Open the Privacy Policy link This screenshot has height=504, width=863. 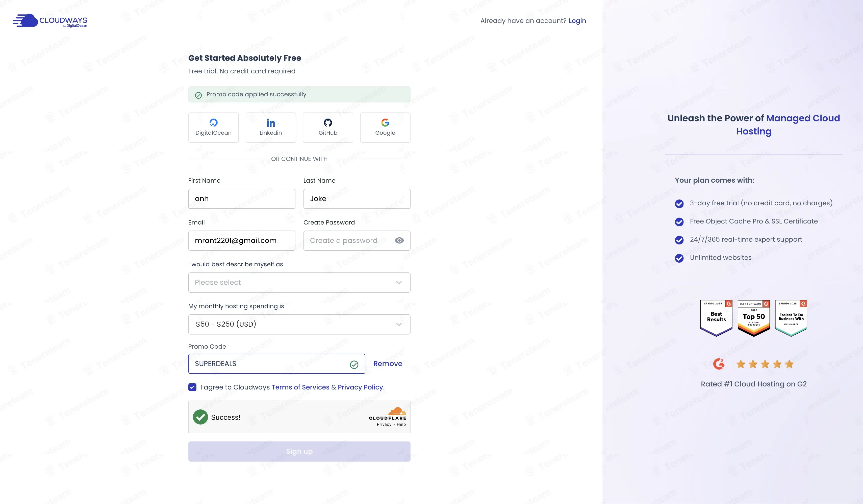click(x=361, y=387)
